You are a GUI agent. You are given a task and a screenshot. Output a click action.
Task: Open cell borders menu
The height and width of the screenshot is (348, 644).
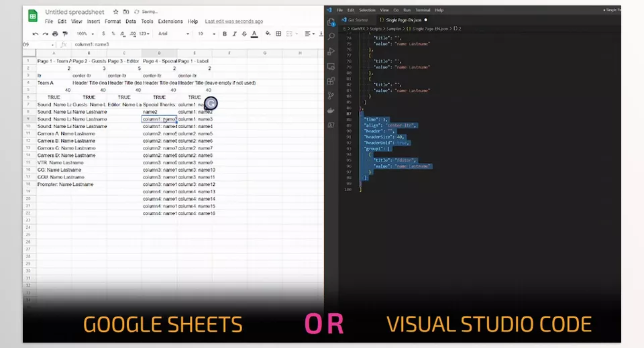pos(278,34)
